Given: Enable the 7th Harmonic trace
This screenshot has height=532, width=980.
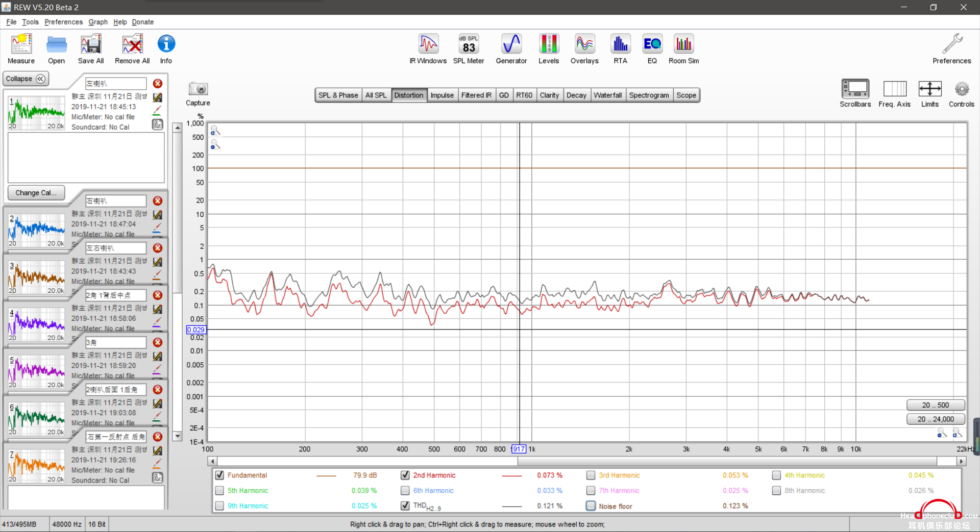Looking at the screenshot, I should click(x=591, y=490).
